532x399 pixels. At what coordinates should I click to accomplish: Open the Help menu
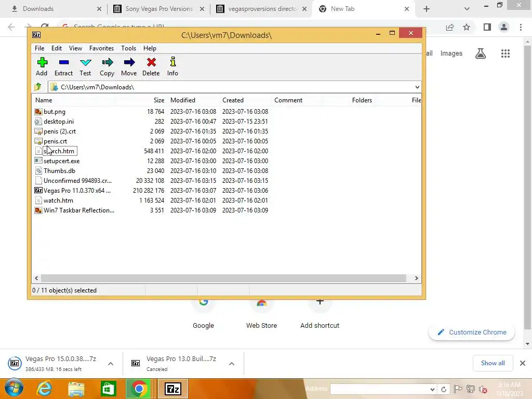tap(150, 48)
